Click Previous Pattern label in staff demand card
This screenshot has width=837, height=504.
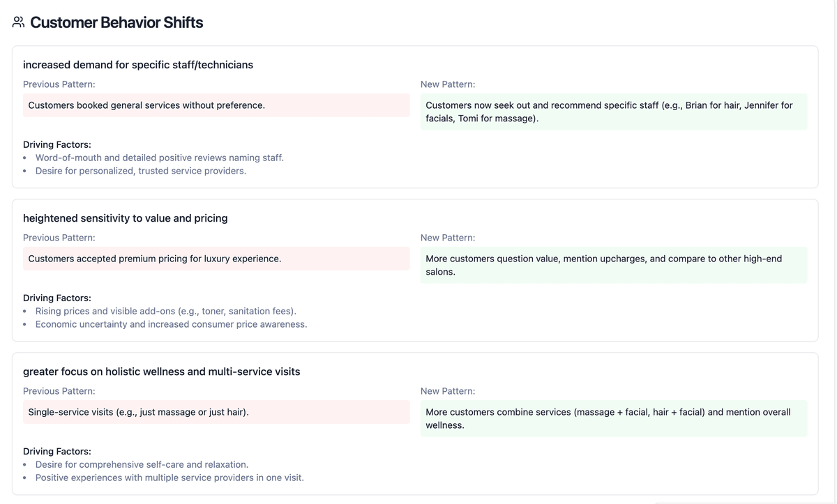coord(59,84)
